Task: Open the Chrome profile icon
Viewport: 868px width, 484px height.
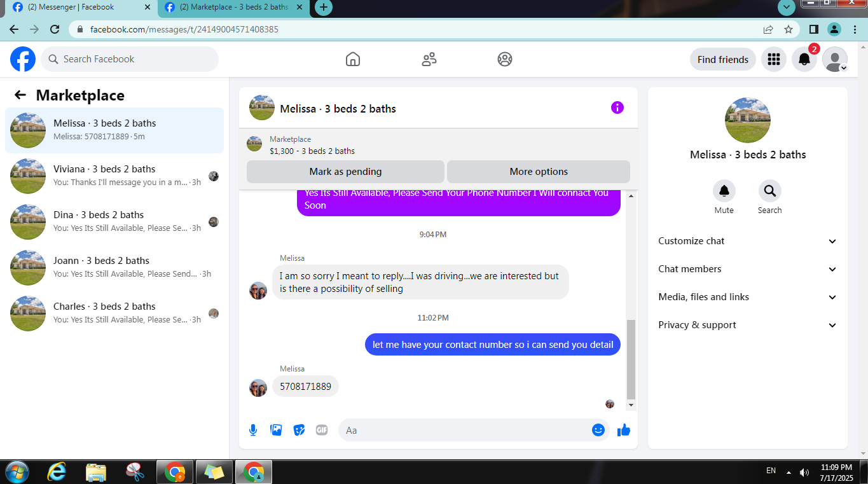Action: 834,29
